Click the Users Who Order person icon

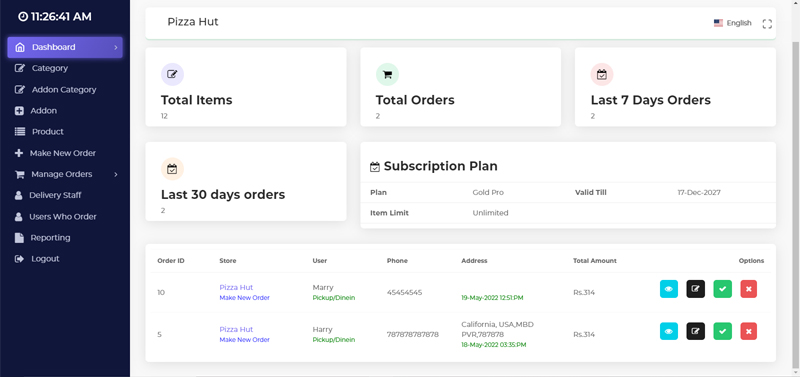(19, 217)
